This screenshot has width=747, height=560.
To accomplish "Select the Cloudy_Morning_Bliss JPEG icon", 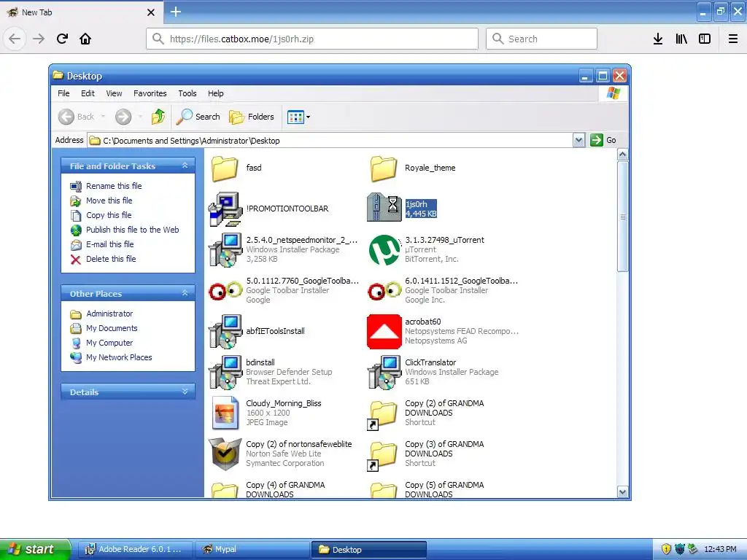I will tap(225, 413).
